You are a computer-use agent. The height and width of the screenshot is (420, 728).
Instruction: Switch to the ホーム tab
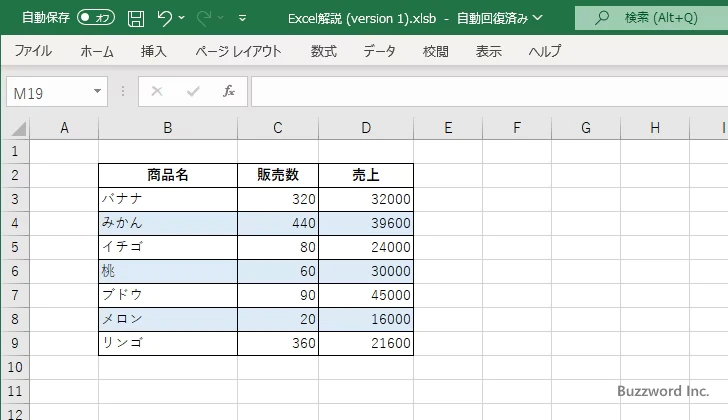point(97,51)
